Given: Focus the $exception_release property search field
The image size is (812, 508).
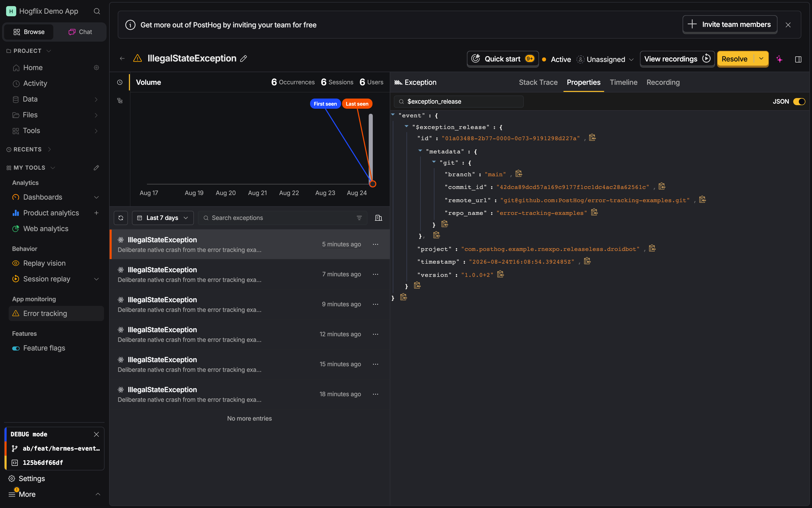Looking at the screenshot, I should 458,101.
